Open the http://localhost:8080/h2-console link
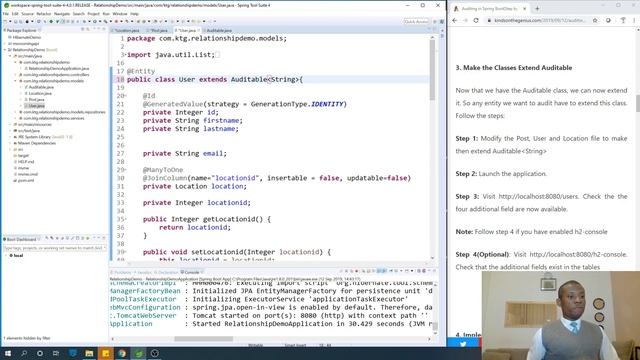 (x=578, y=254)
